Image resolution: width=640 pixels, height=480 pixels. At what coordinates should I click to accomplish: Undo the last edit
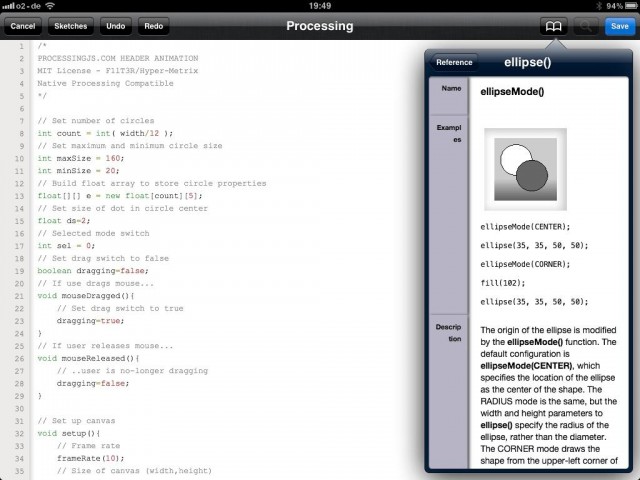tap(115, 25)
